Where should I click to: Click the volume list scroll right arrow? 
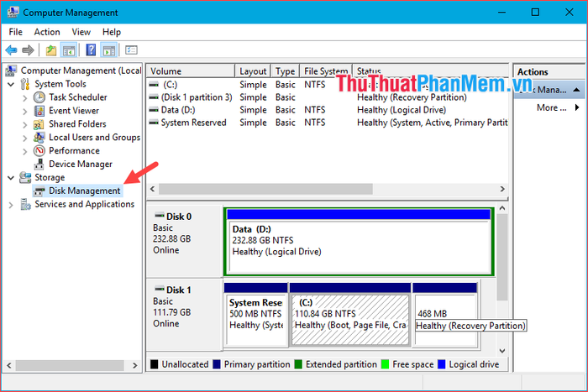[502, 189]
